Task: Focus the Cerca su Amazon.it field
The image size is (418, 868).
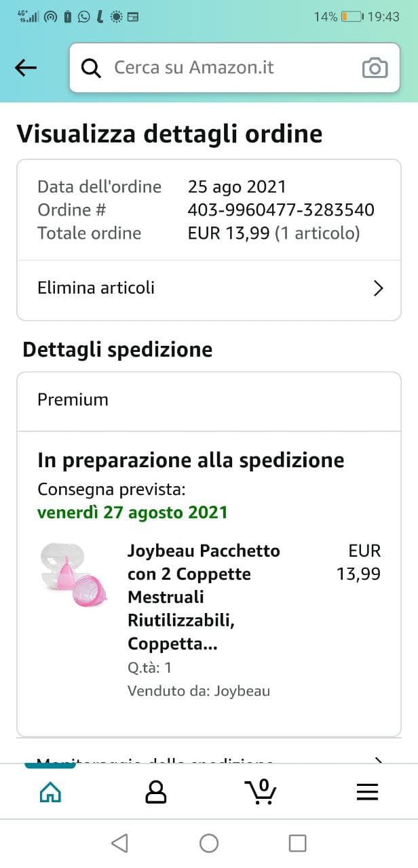Action: pos(231,68)
